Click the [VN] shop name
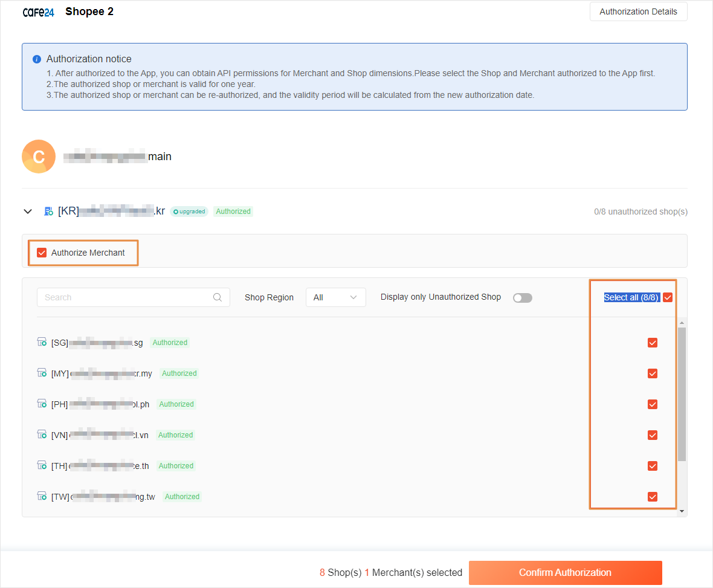This screenshot has width=713, height=588. 100,435
